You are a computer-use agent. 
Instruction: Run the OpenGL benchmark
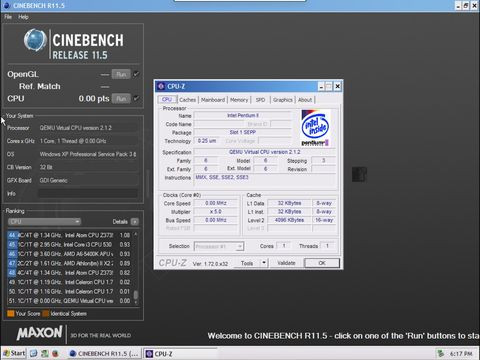121,74
